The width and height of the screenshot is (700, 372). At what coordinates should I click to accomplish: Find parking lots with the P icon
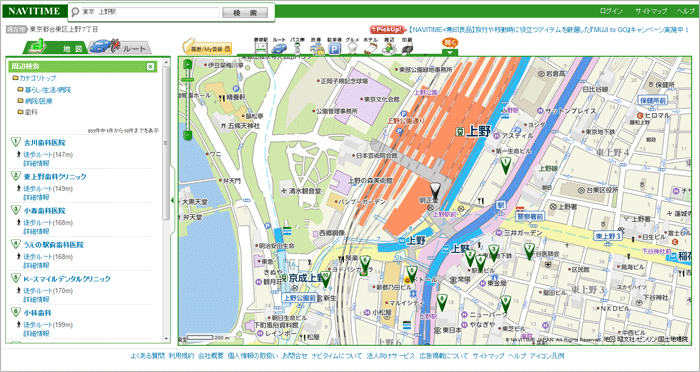[x=334, y=46]
